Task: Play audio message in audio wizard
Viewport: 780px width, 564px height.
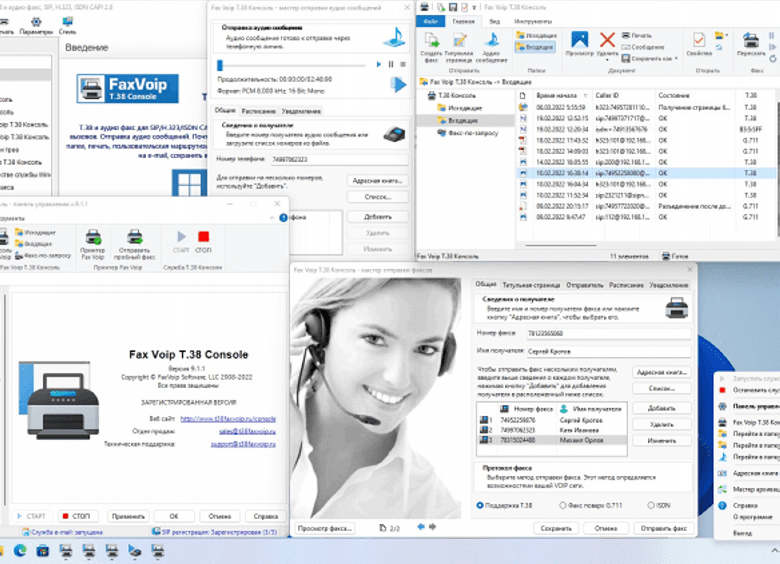Action: pos(379,64)
